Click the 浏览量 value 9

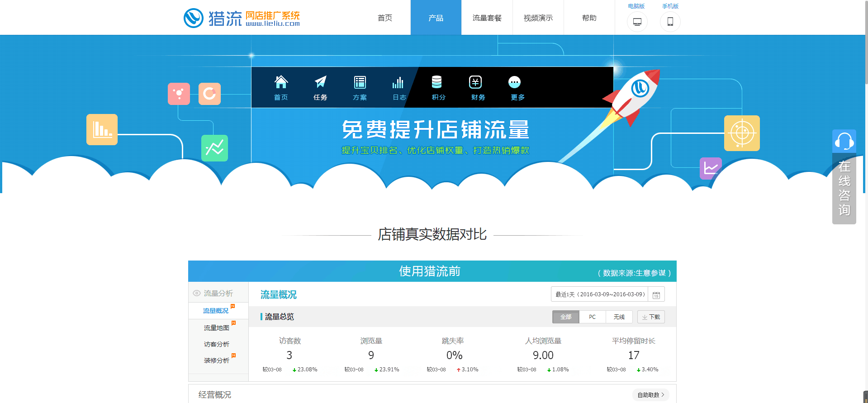371,356
